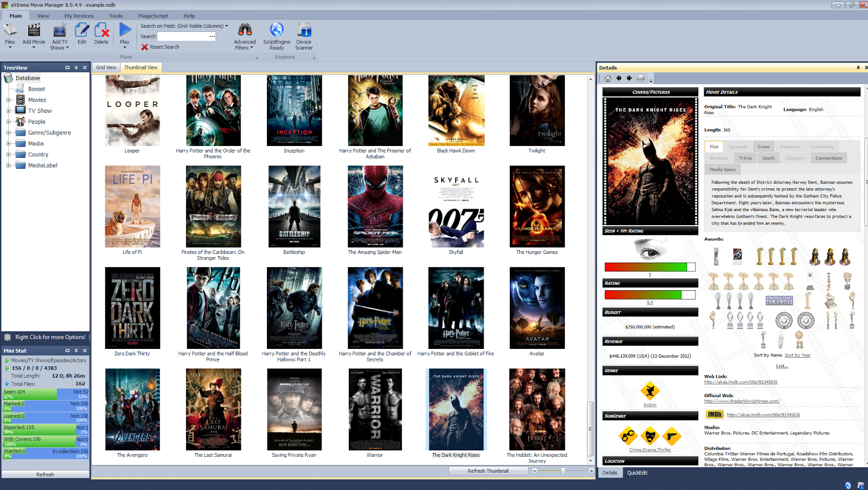868x490 pixels.
Task: Go to Details panel home page
Action: click(608, 78)
